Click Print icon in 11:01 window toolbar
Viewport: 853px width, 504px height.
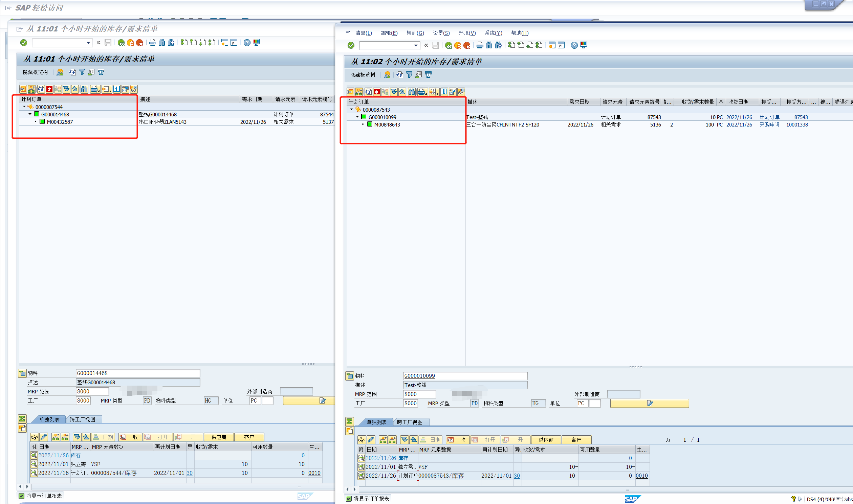(152, 43)
